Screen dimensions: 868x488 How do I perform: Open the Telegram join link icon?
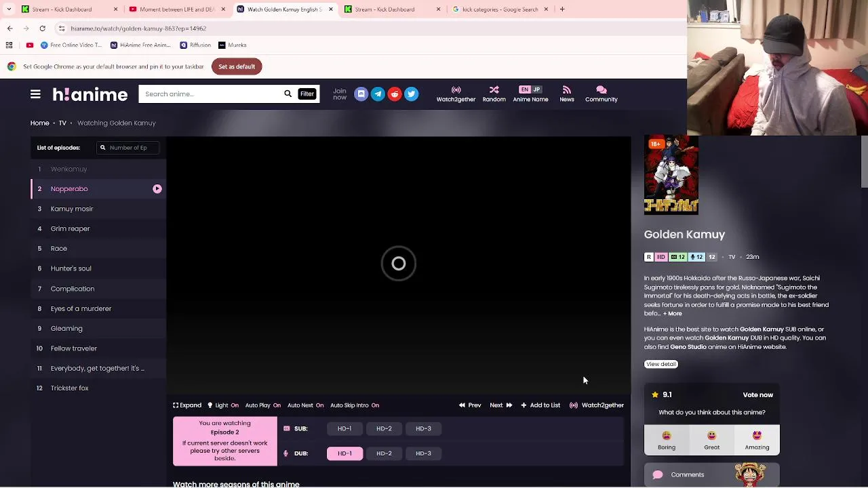tap(378, 94)
